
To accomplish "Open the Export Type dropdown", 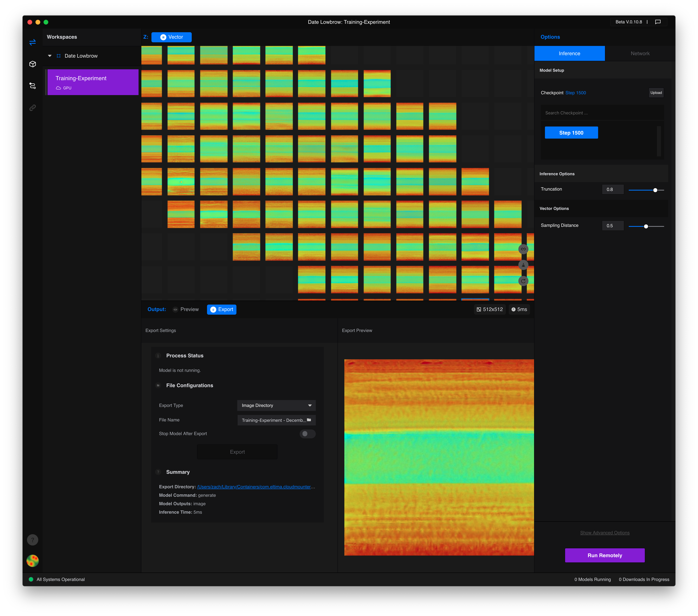I will pos(276,405).
